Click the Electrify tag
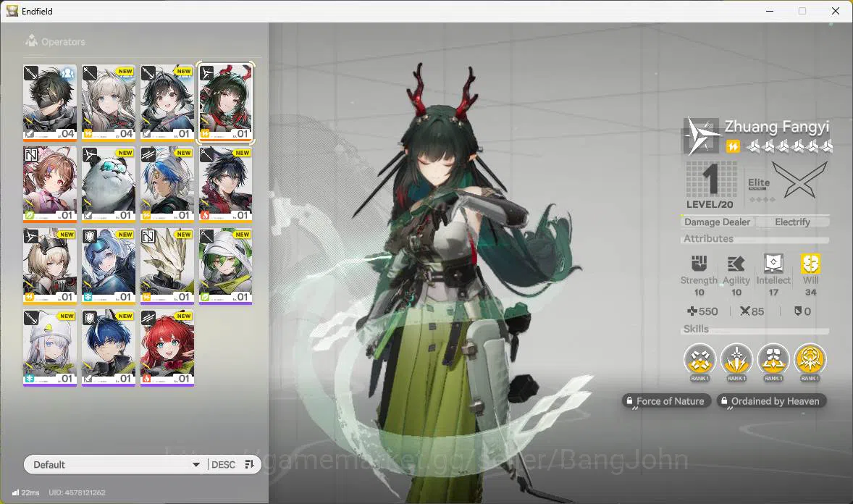Screen dimensions: 853x504 (793, 222)
